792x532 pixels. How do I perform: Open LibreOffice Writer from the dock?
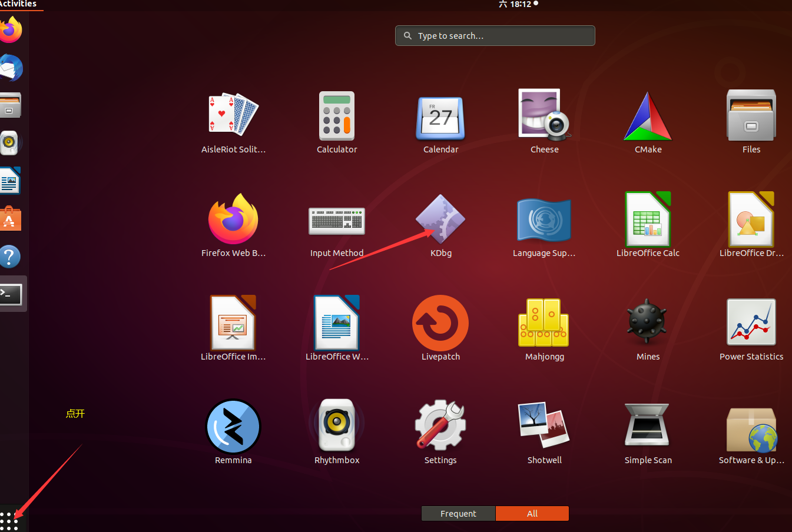click(10, 181)
